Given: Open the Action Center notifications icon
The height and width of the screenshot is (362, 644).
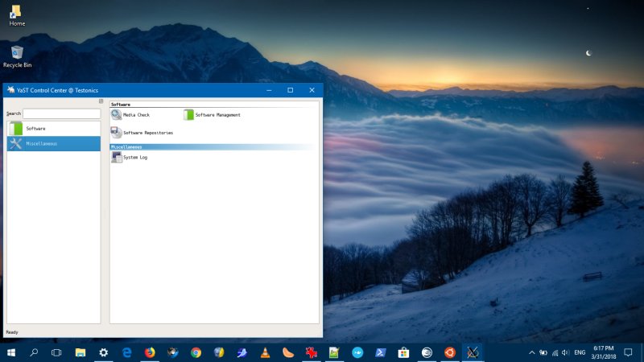Looking at the screenshot, I should click(628, 352).
